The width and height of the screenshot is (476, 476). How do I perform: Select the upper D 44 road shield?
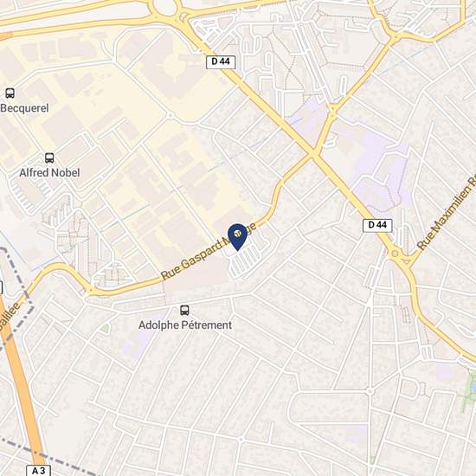click(x=221, y=62)
